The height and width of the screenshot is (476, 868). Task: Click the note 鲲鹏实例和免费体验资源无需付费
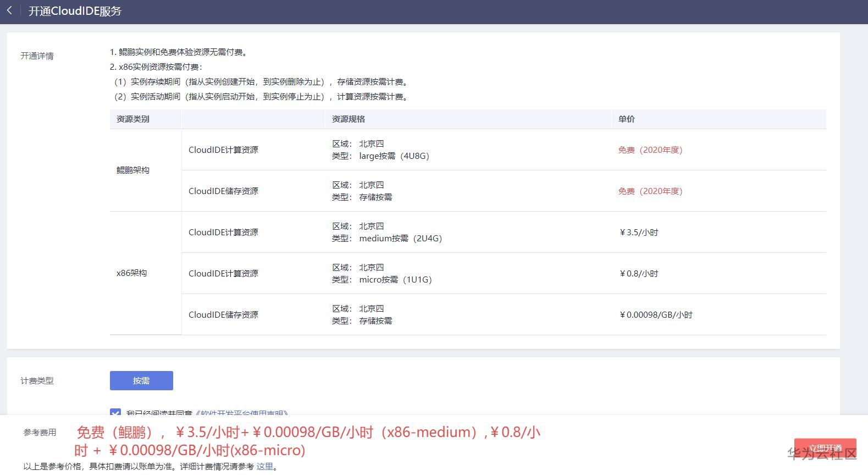179,52
